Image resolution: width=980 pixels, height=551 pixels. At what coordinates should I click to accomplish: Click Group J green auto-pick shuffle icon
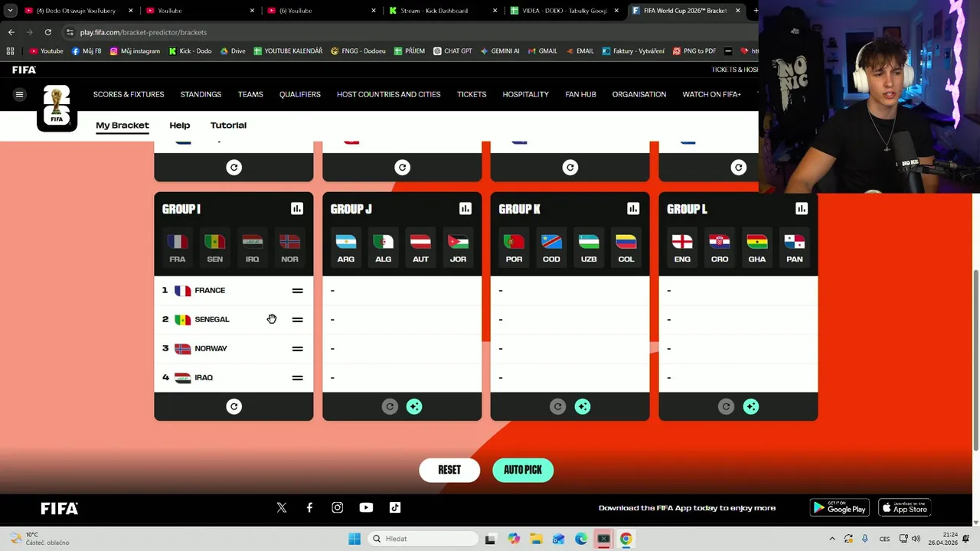pyautogui.click(x=414, y=406)
